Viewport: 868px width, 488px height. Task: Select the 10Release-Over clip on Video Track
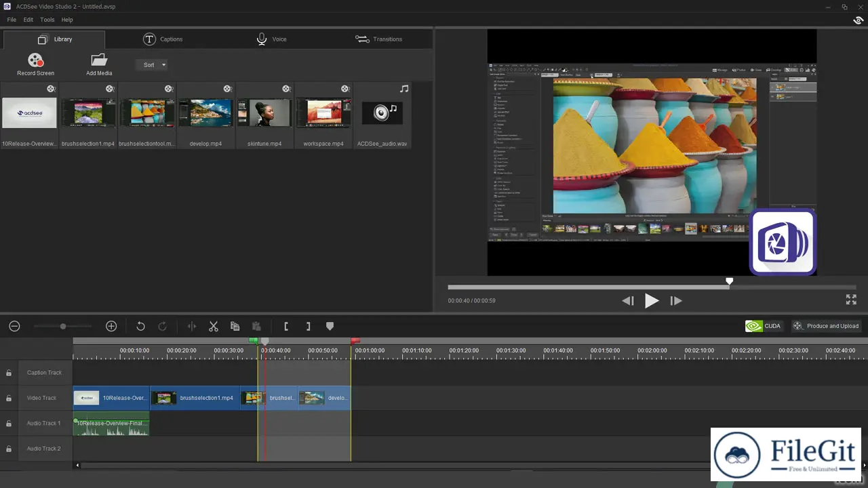(111, 398)
